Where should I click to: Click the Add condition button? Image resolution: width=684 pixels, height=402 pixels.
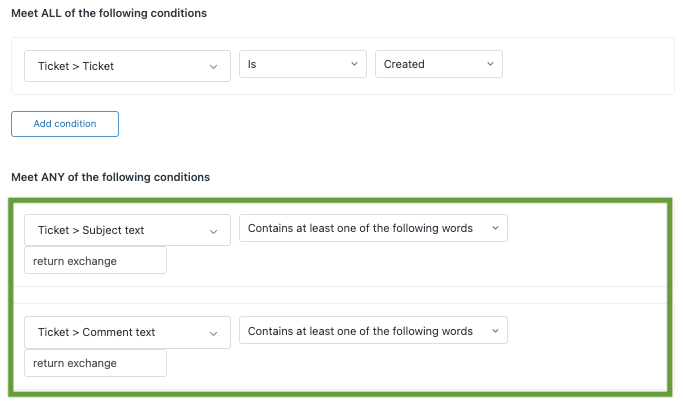[65, 124]
